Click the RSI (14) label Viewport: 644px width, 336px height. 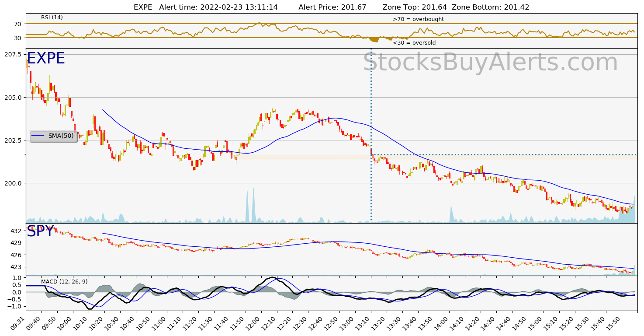(52, 17)
